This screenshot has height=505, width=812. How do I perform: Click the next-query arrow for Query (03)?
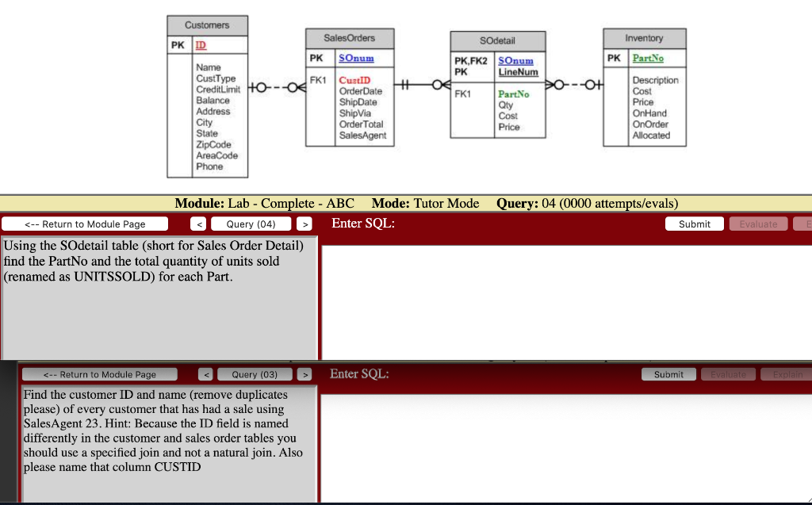click(x=304, y=373)
